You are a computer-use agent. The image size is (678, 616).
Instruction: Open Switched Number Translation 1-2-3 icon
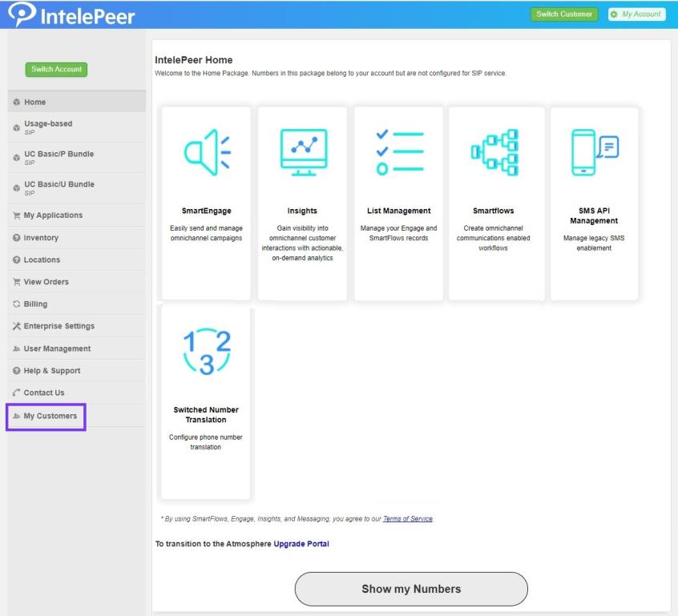(207, 352)
